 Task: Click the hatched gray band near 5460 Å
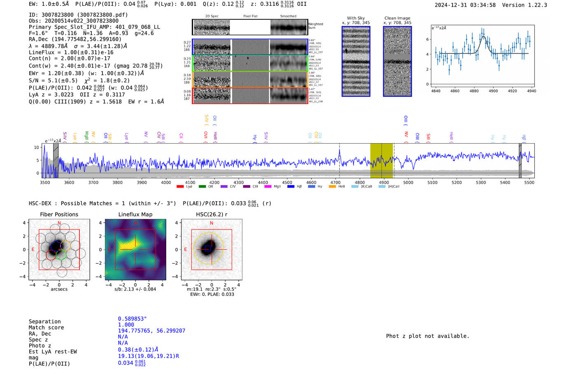click(x=520, y=160)
